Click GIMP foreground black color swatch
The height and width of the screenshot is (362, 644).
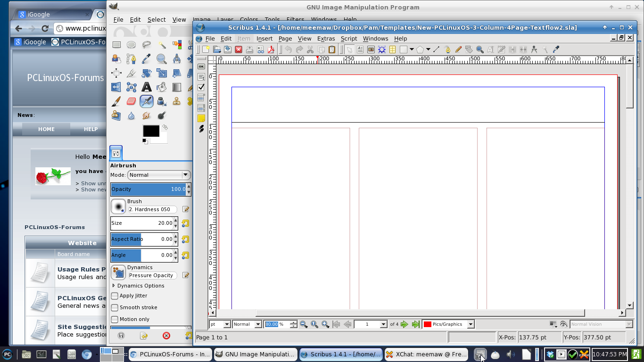(x=151, y=131)
